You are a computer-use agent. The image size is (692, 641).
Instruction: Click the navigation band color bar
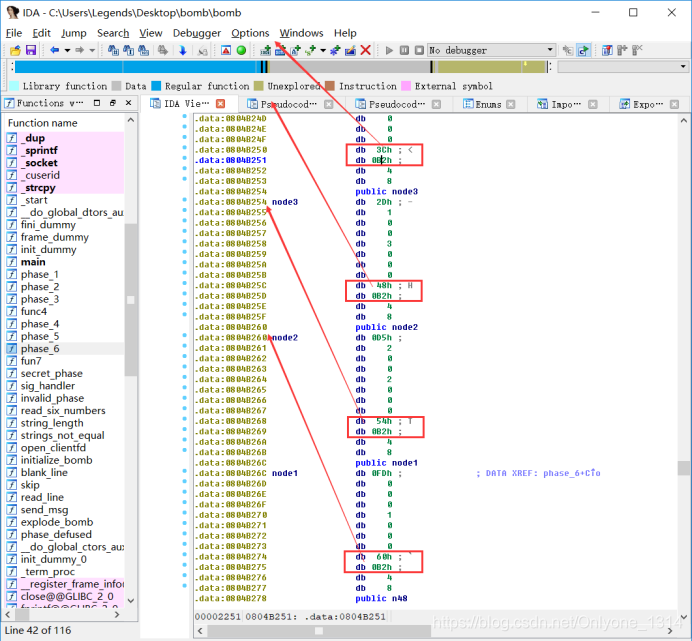[x=280, y=67]
